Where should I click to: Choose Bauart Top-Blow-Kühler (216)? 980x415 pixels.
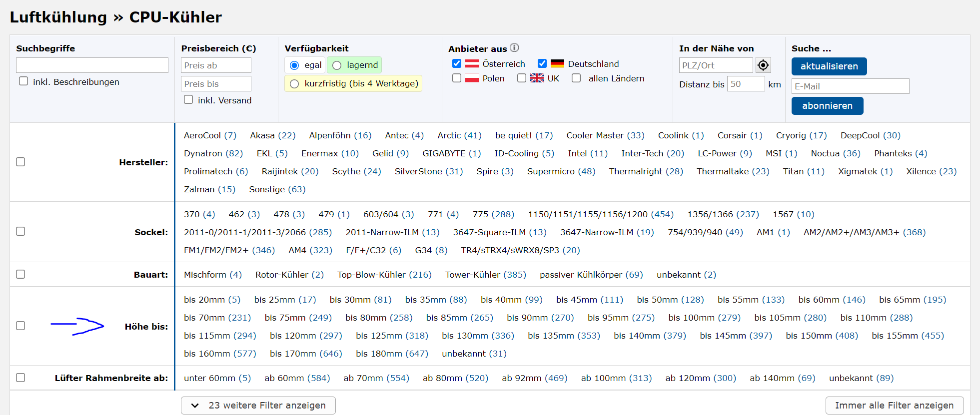click(x=384, y=275)
